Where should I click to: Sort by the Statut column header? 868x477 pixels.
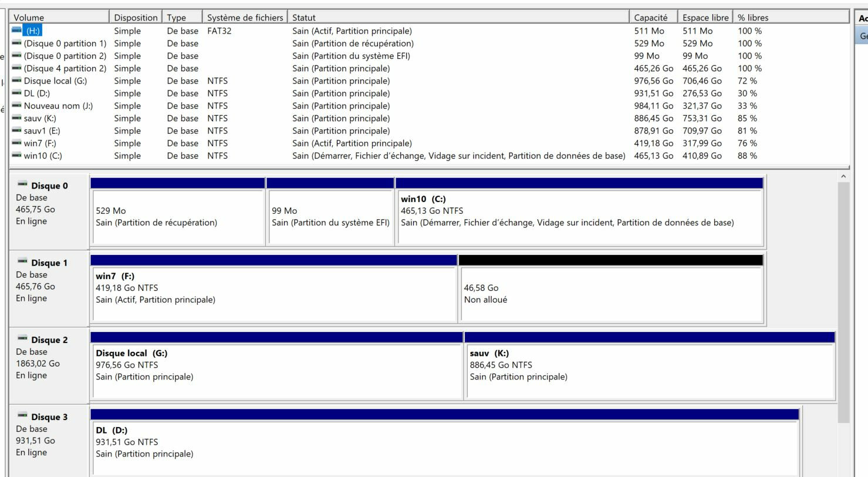tap(459, 18)
